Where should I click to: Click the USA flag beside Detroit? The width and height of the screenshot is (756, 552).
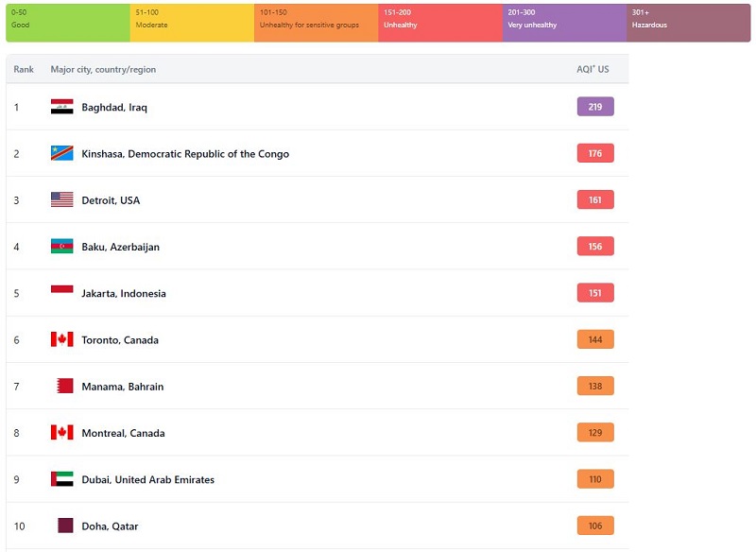(x=61, y=199)
